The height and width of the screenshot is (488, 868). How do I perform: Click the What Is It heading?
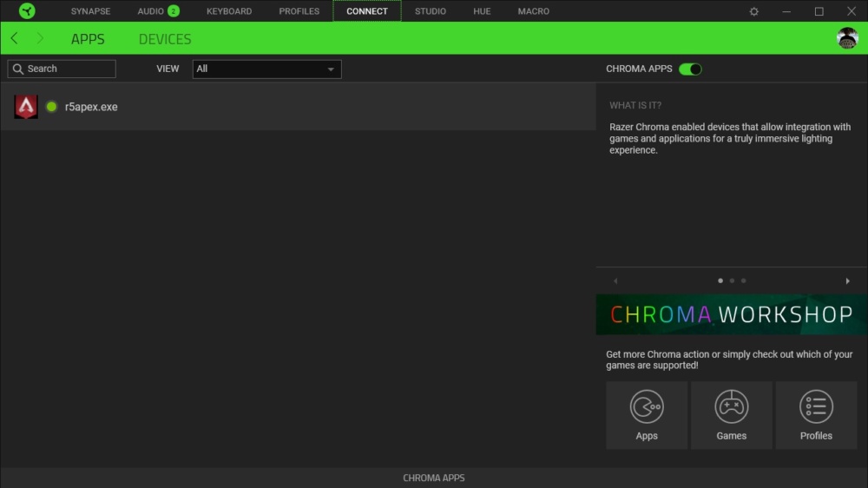tap(635, 105)
